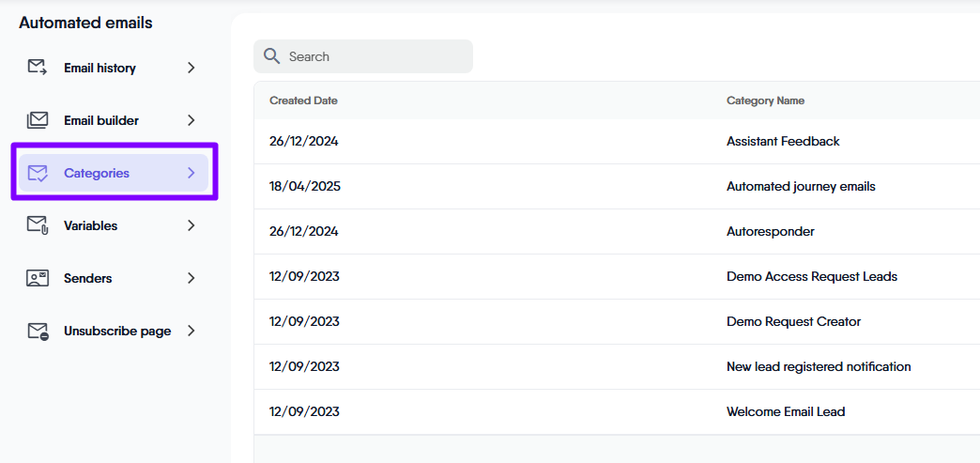Screen dimensions: 980x463
Task: Click the Unsubscribe page envelope icon
Action: click(38, 331)
